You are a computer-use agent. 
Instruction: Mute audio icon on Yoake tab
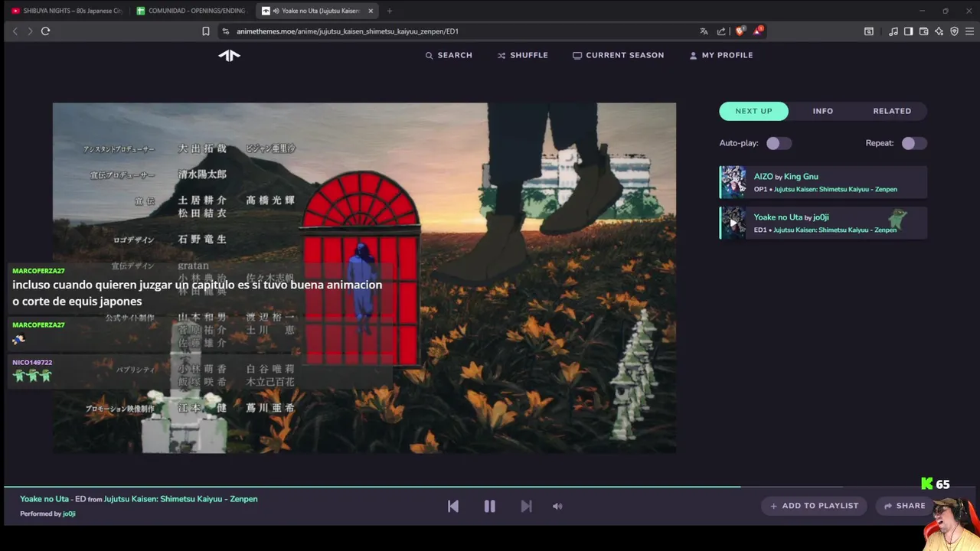coord(276,11)
